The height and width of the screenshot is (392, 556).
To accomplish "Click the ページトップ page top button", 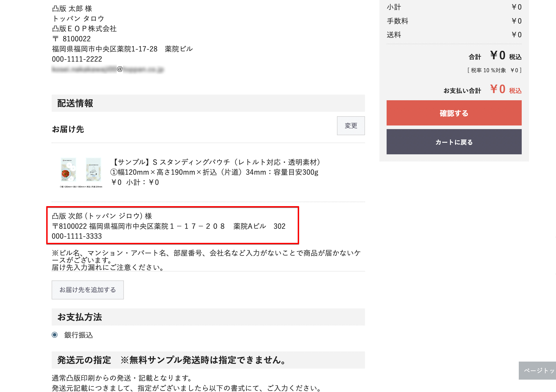I will [x=537, y=370].
